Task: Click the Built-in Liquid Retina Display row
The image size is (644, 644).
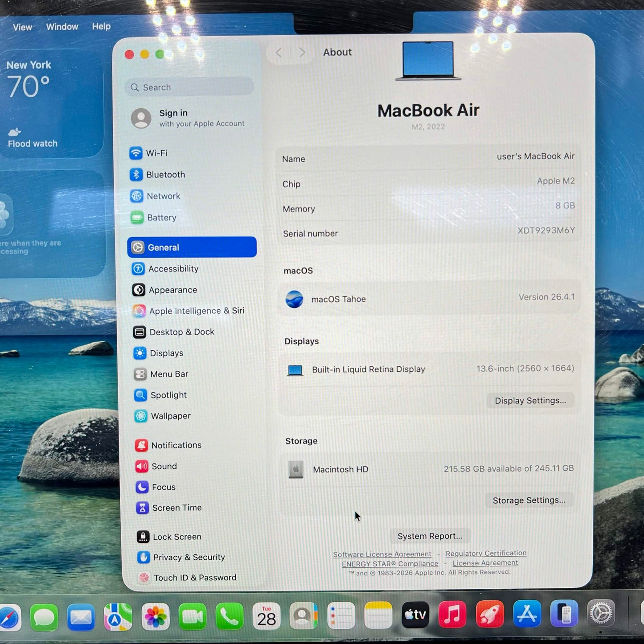Action: click(430, 369)
